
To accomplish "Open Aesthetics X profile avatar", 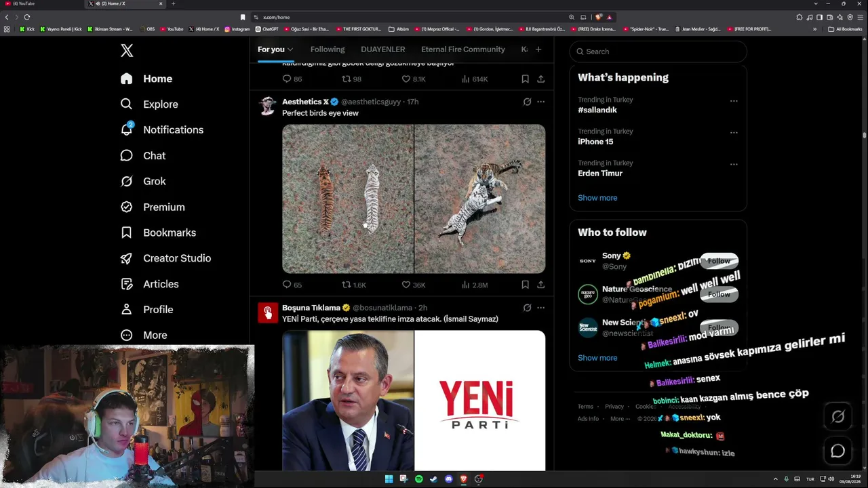I will (x=268, y=106).
